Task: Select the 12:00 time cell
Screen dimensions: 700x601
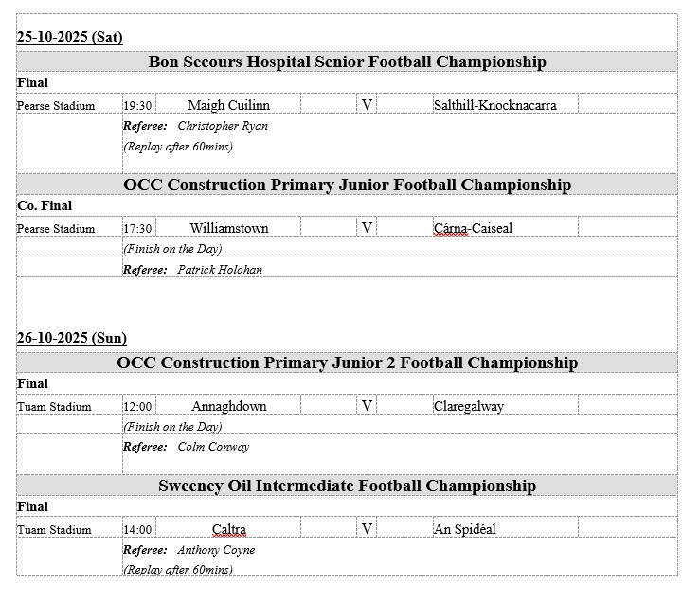Action: (x=138, y=407)
